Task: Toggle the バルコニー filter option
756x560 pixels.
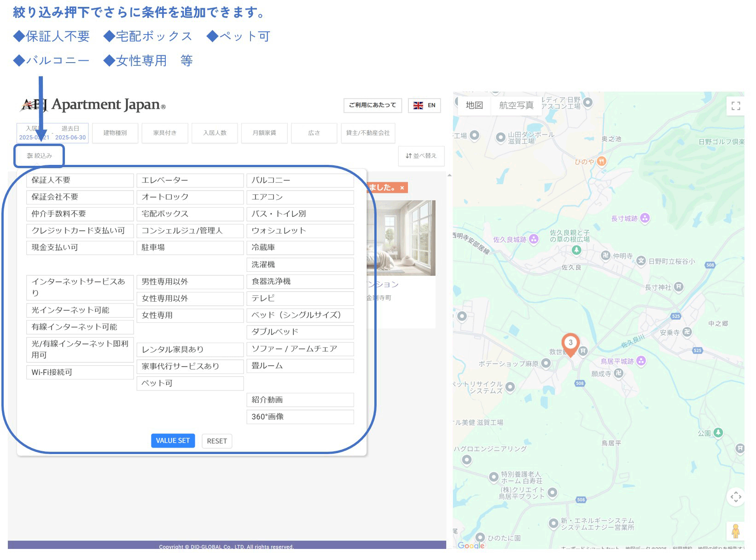Action: [x=300, y=180]
